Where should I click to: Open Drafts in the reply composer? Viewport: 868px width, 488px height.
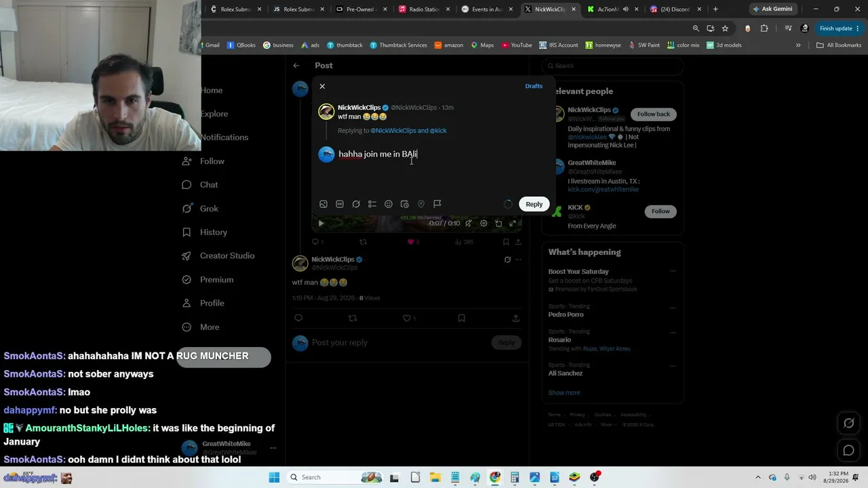[x=534, y=86]
